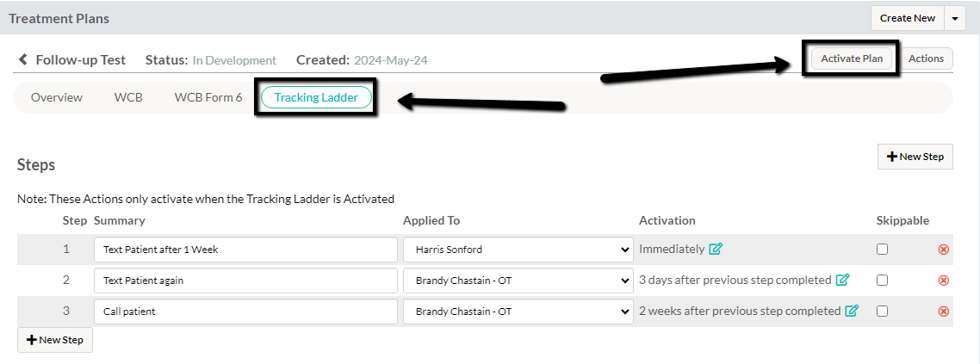Add a step using top New Step button
This screenshot has width=980, height=364.
coord(915,157)
